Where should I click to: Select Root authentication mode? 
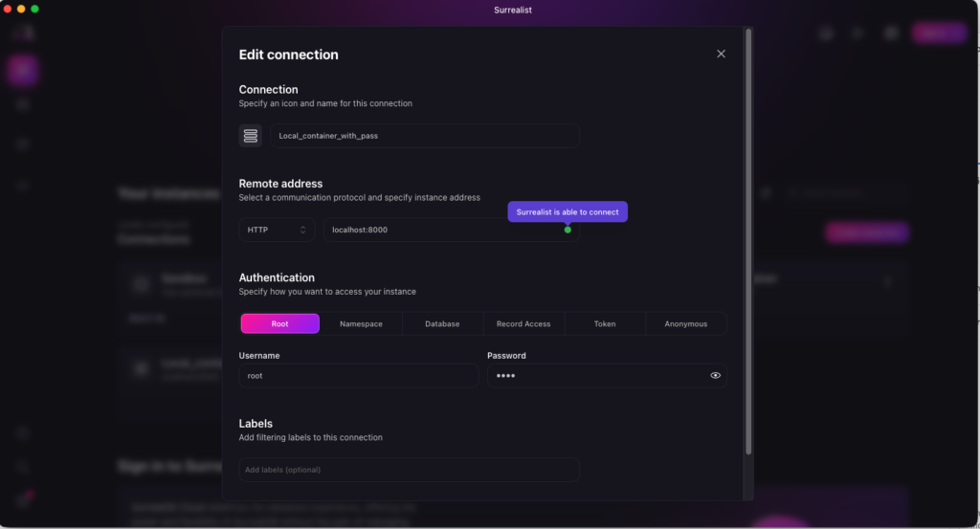click(279, 324)
